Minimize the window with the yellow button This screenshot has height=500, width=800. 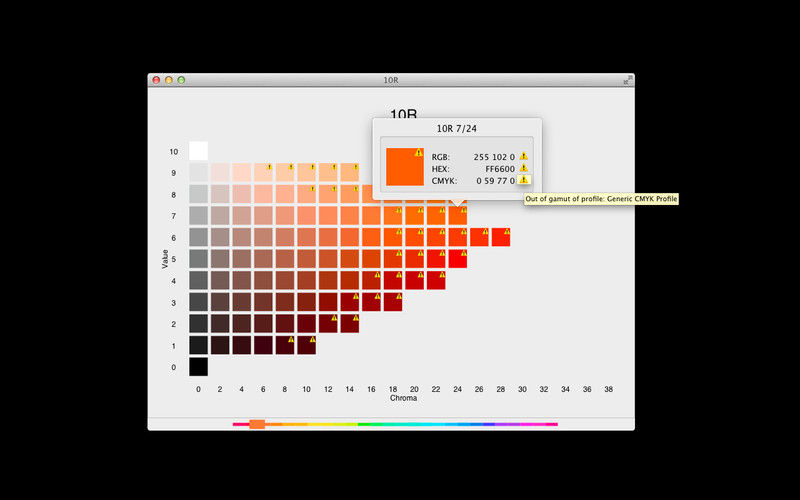point(169,80)
